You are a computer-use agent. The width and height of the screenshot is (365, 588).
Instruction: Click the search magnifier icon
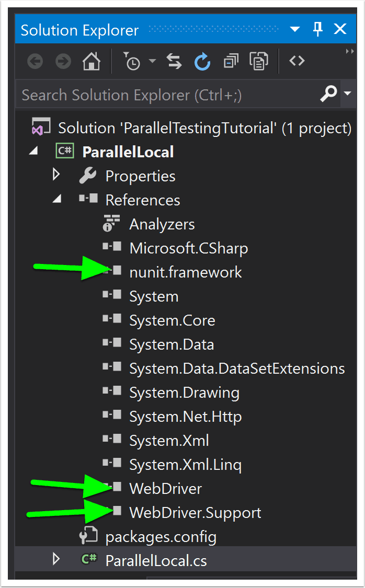click(328, 94)
